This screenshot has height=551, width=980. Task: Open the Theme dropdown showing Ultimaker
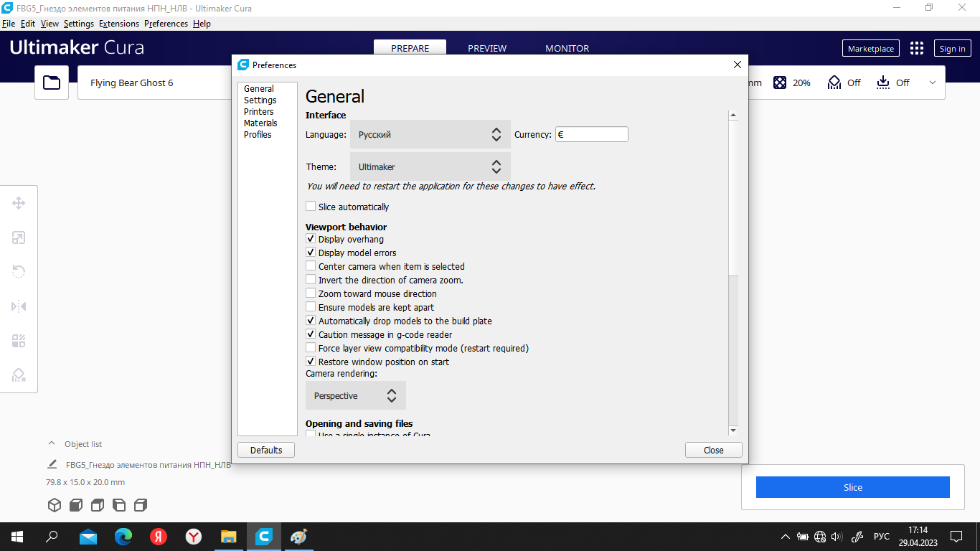(430, 166)
